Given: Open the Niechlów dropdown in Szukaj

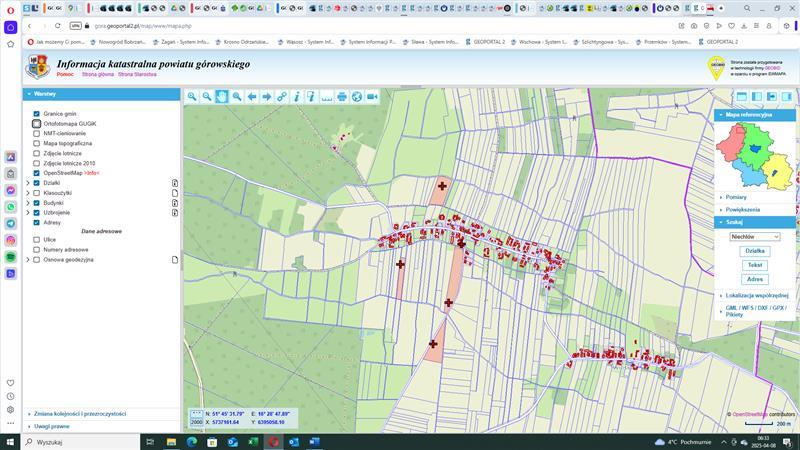Looking at the screenshot, I should pos(755,236).
